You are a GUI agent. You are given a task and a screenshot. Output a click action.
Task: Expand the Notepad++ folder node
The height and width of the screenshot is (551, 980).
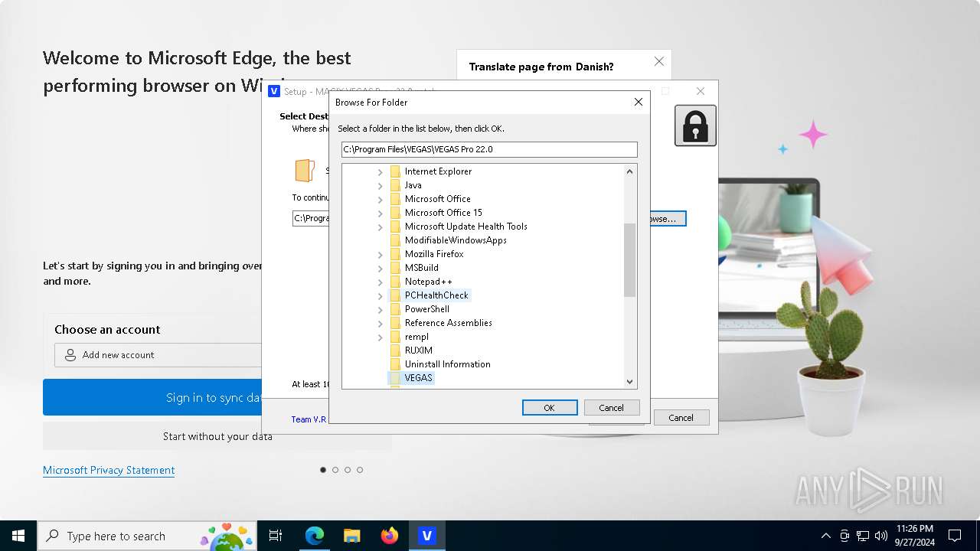[380, 282]
